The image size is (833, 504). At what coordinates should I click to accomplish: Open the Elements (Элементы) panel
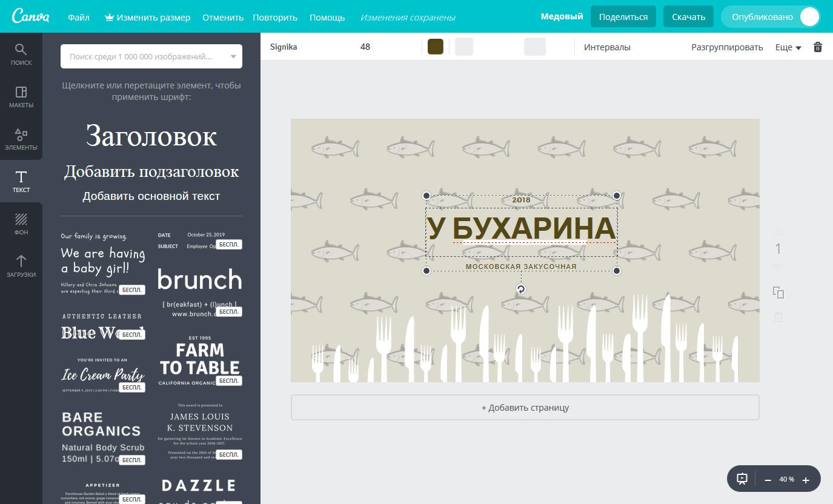click(21, 139)
